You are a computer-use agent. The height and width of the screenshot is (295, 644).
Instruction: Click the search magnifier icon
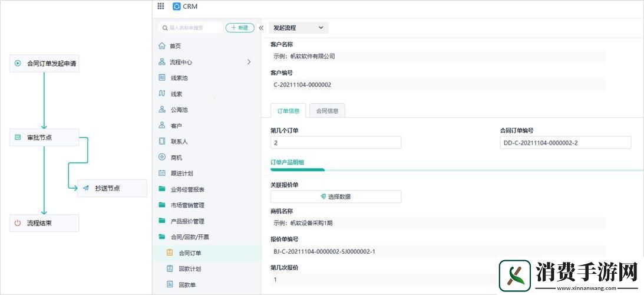click(x=165, y=28)
